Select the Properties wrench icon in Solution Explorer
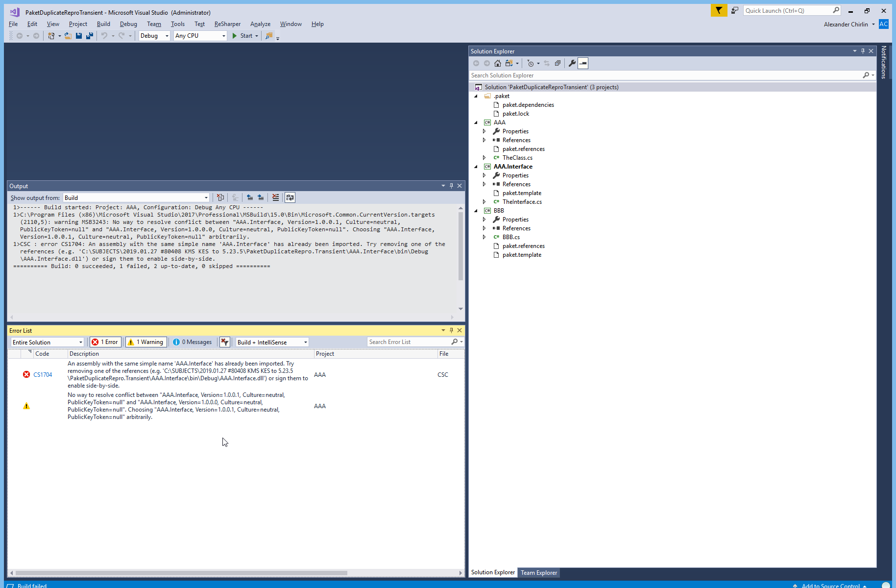This screenshot has height=588, width=896. [x=572, y=63]
